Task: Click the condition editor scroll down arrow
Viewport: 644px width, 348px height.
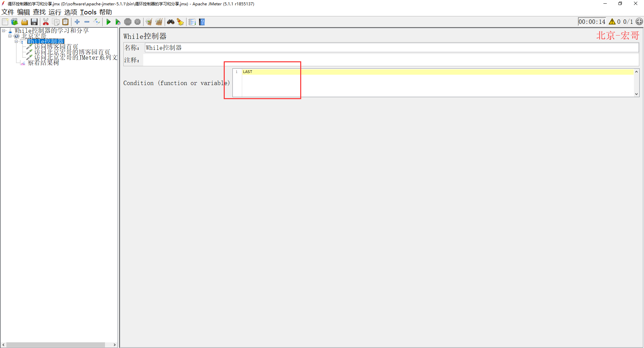Action: click(636, 94)
